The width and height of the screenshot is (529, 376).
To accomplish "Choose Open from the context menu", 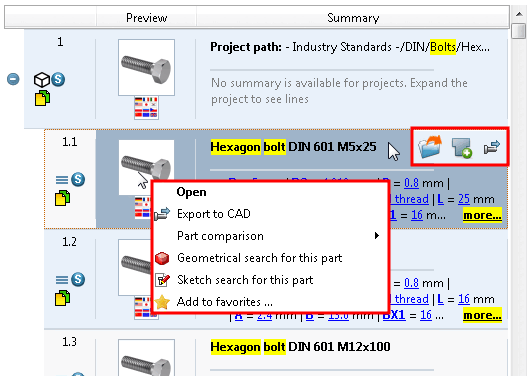I will tap(270, 192).
